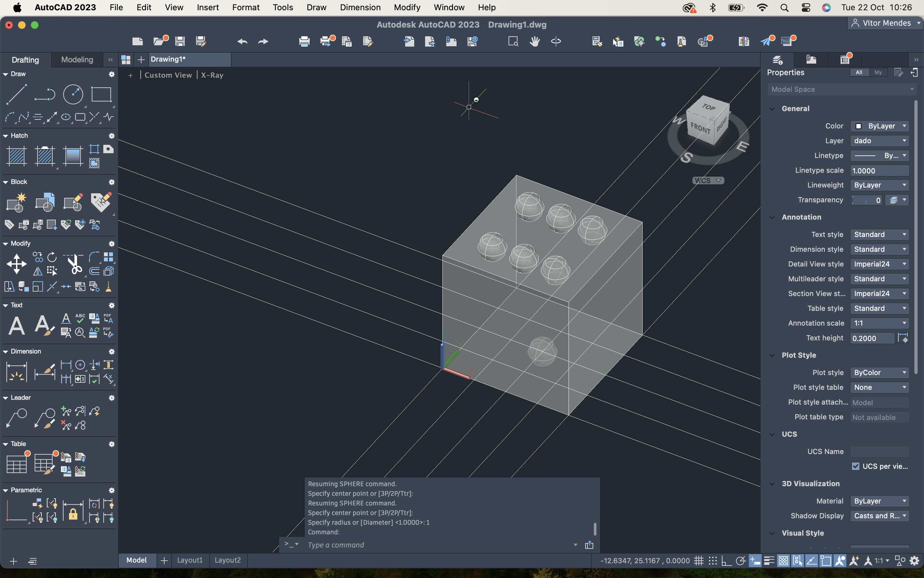Show All properties filter button
Screen dimensions: 924x578
pos(859,72)
